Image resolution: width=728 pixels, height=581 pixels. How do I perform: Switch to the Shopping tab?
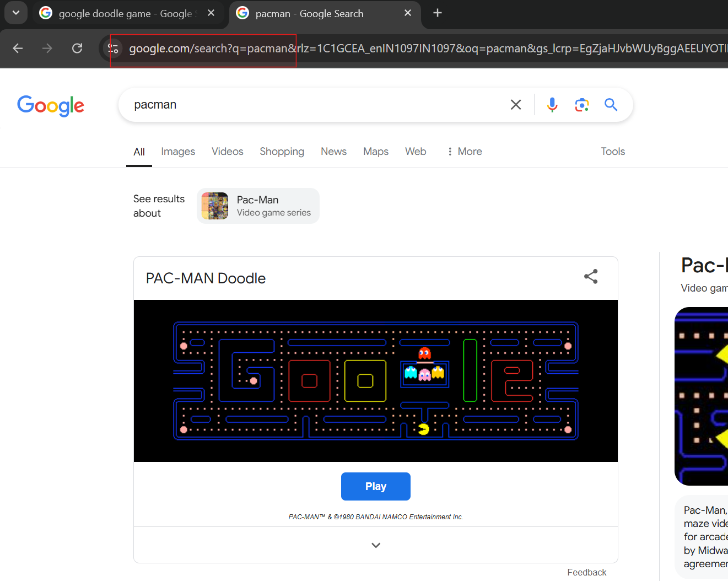point(282,152)
